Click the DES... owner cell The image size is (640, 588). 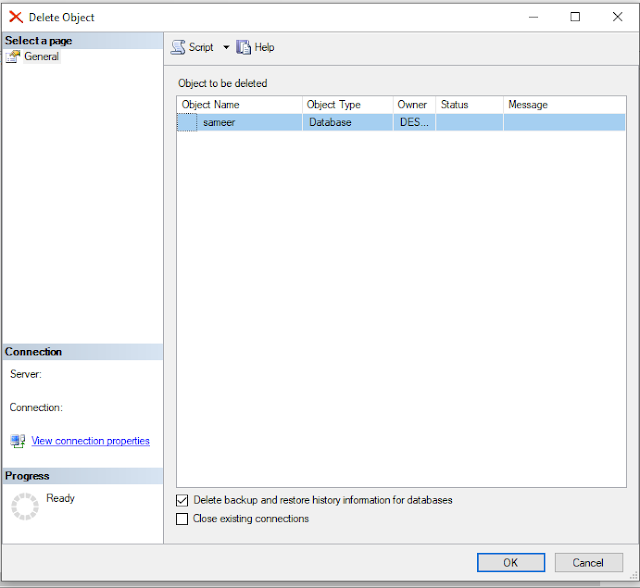point(415,122)
